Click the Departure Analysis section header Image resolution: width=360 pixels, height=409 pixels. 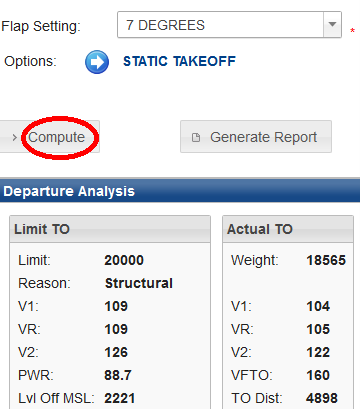pos(180,191)
